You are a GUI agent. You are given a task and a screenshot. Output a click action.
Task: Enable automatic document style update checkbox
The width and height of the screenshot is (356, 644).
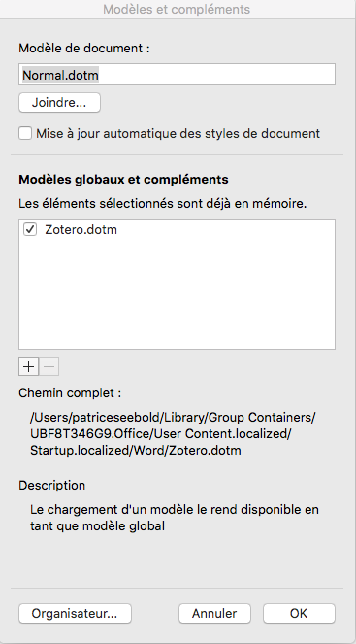[x=25, y=133]
